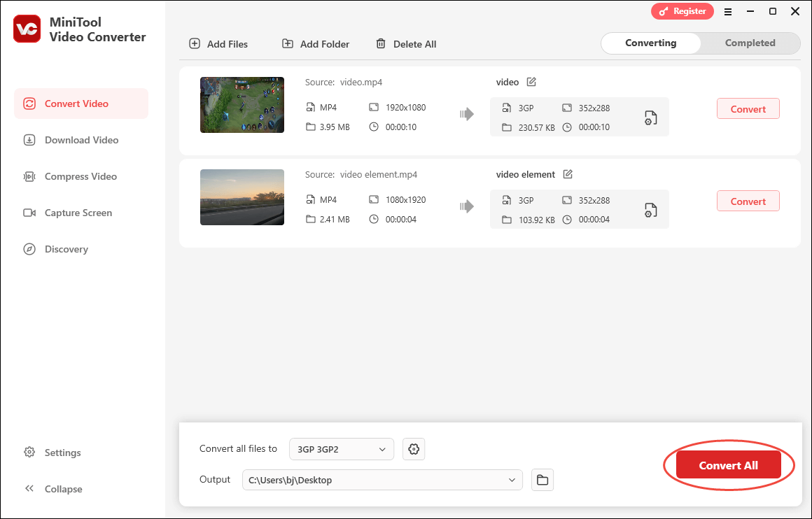
Task: Click the arrow icon in video.mp4 row
Action: [467, 114]
